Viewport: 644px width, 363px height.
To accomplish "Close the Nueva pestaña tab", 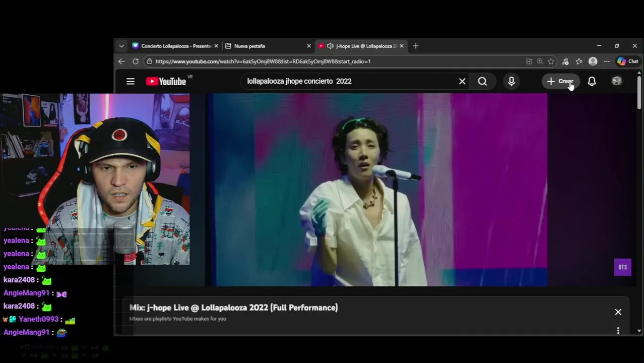I will pyautogui.click(x=309, y=46).
